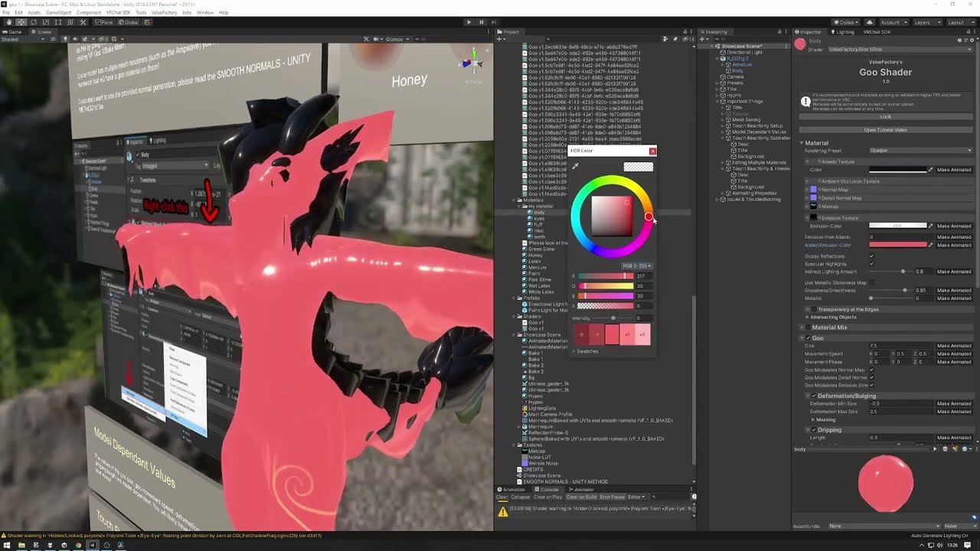
Task: Click the eyedropper beside Added Emission Color
Action: 931,245
